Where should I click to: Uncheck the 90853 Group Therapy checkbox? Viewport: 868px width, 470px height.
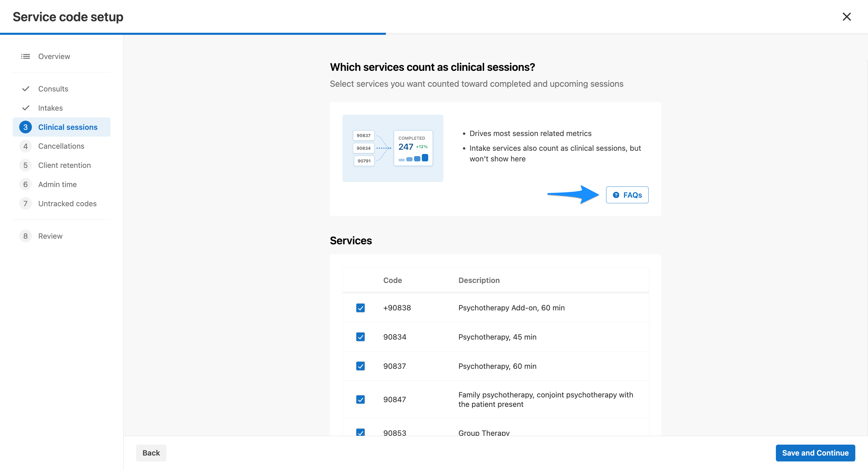pos(360,433)
